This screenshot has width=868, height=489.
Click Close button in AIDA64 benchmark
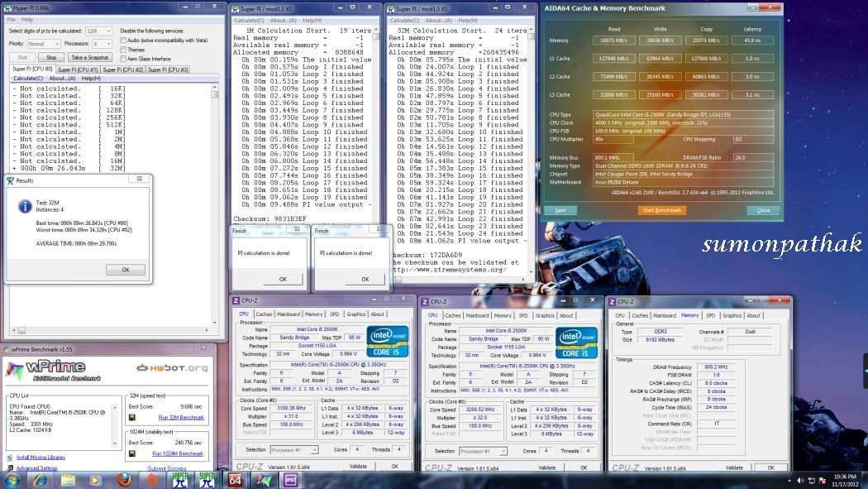(x=763, y=210)
